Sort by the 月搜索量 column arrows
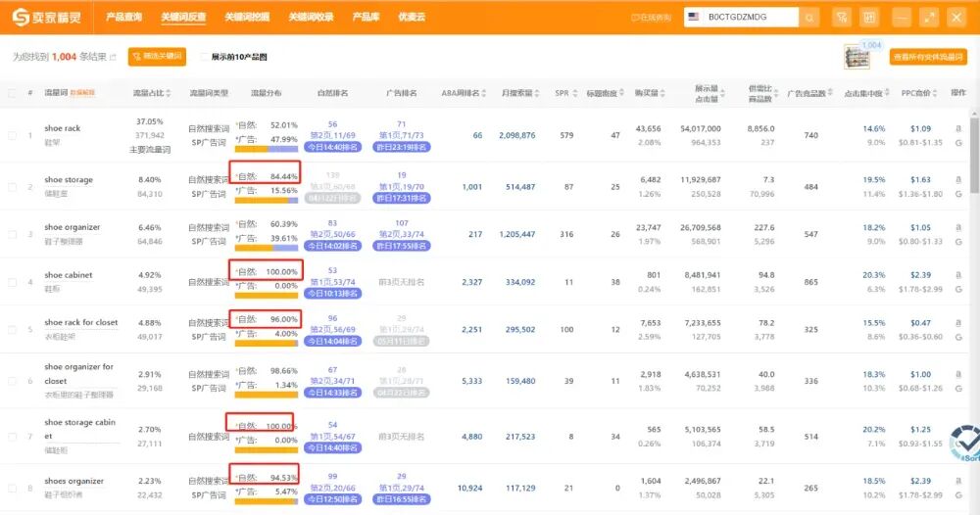The width and height of the screenshot is (980, 515). tap(537, 93)
